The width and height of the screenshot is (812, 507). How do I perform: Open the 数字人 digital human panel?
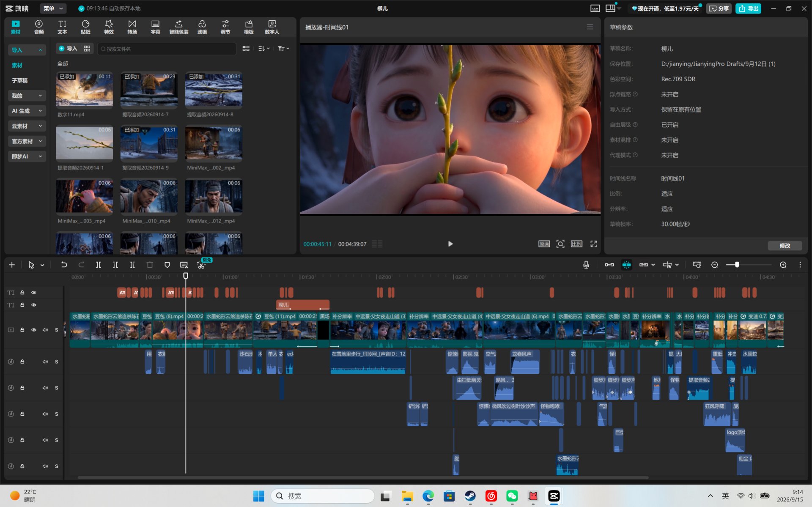point(272,27)
